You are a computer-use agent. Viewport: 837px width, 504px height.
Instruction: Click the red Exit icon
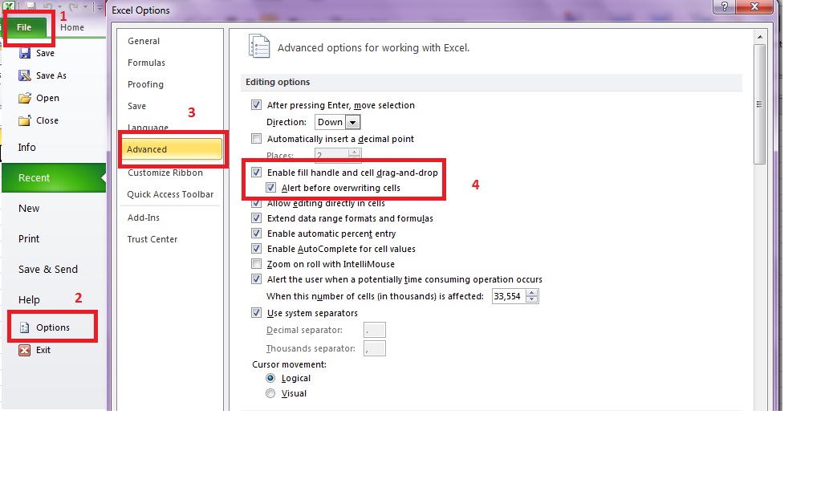pos(25,350)
